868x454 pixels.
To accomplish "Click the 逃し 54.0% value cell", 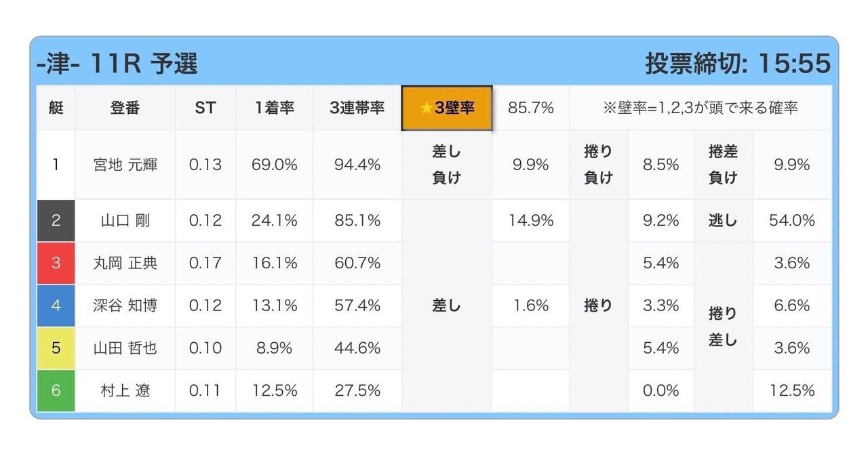I will [792, 220].
